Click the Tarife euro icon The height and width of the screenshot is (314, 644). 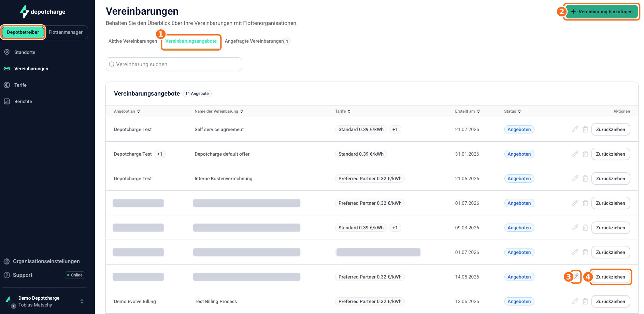click(7, 85)
